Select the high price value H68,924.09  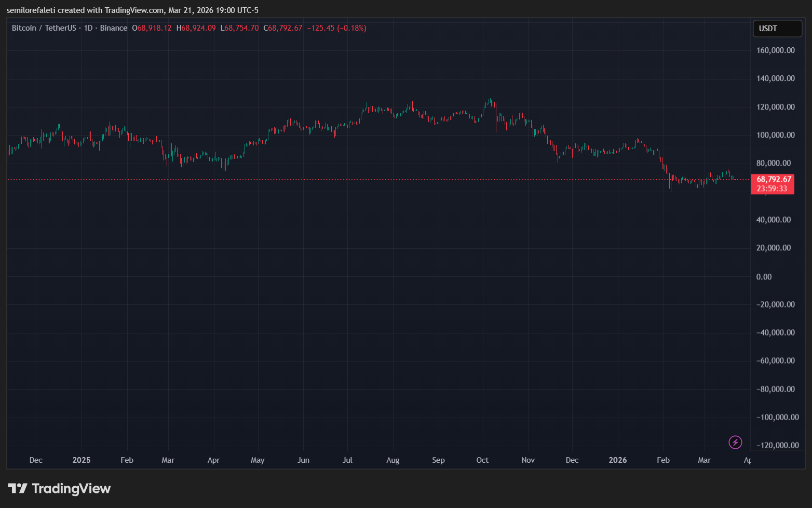click(x=195, y=28)
